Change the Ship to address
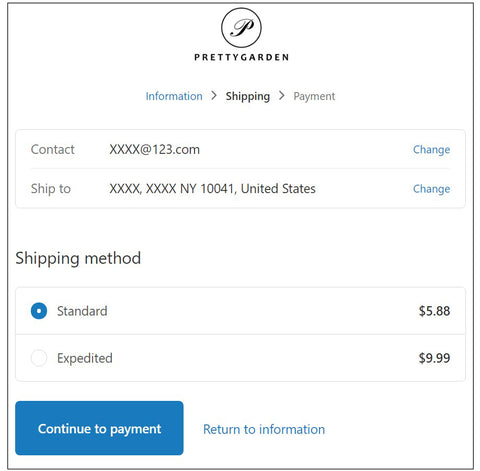 [431, 189]
